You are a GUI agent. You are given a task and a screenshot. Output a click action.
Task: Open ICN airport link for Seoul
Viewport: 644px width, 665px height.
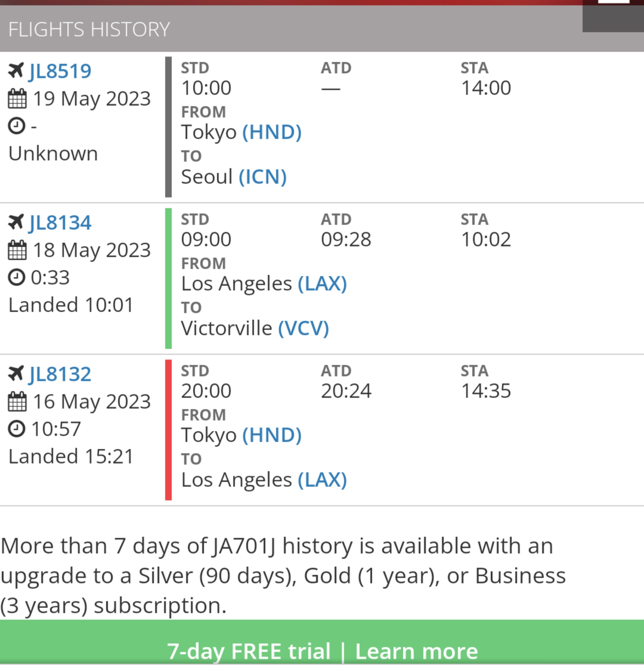(x=263, y=177)
